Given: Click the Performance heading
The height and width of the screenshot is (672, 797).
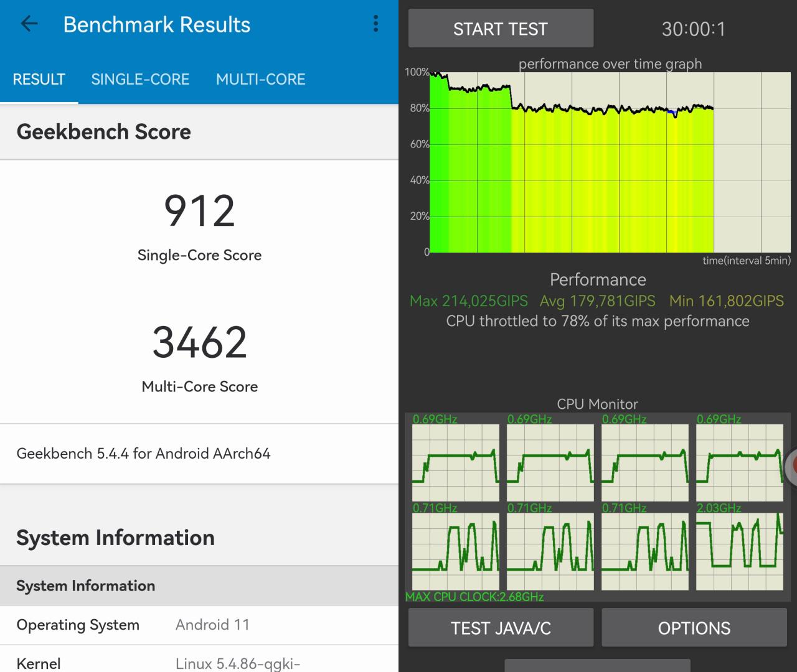Looking at the screenshot, I should point(598,279).
